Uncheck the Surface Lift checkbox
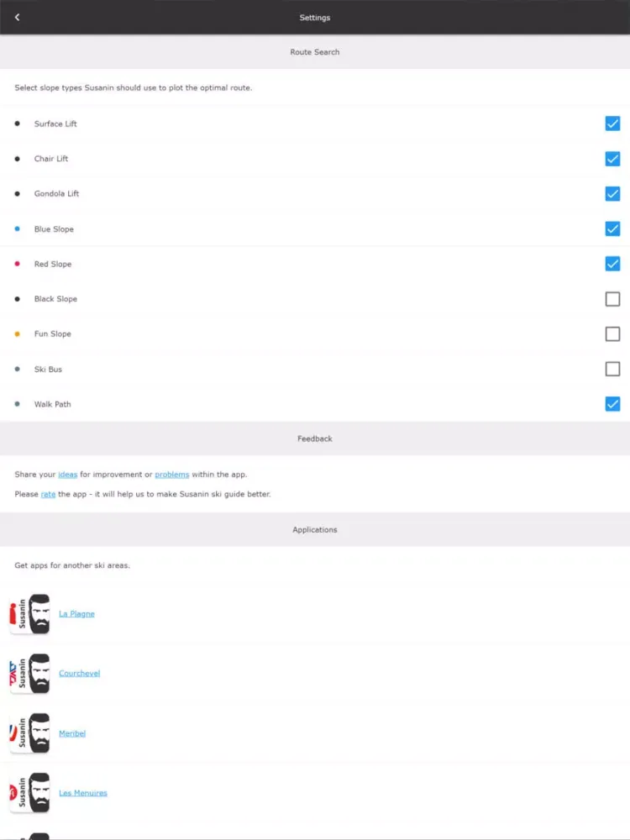The height and width of the screenshot is (840, 630). pos(612,123)
